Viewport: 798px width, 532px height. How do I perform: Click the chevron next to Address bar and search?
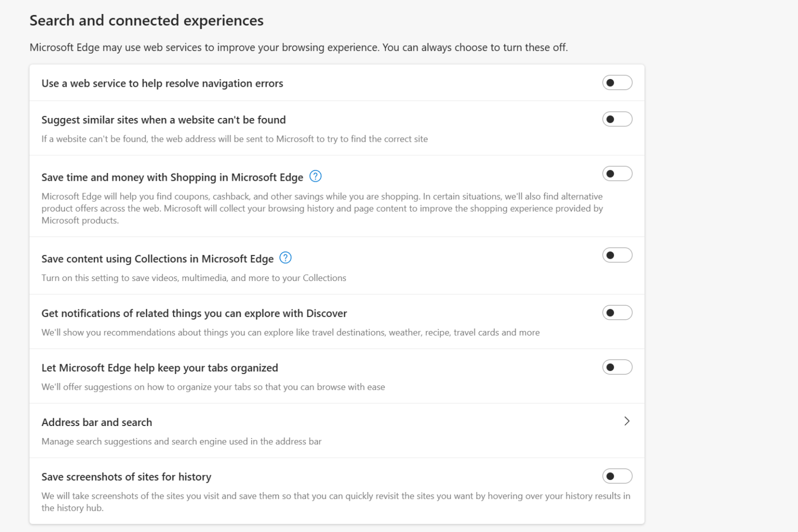click(627, 421)
